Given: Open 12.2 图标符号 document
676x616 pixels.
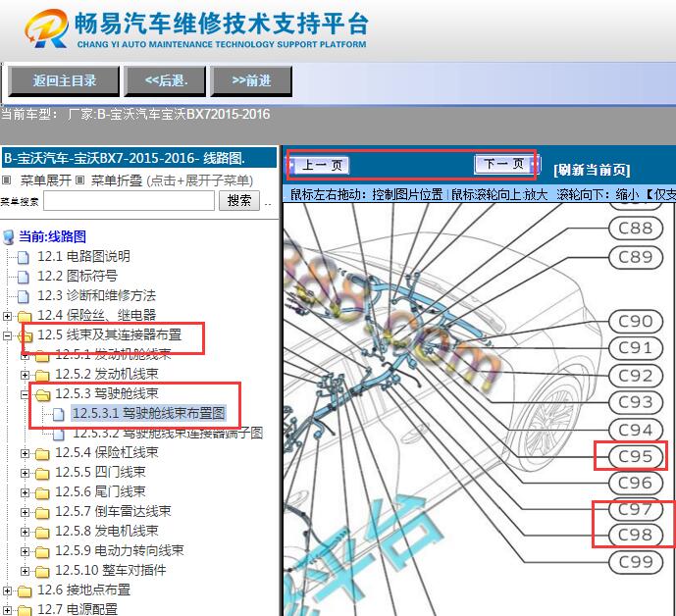Looking at the screenshot, I should (x=78, y=276).
